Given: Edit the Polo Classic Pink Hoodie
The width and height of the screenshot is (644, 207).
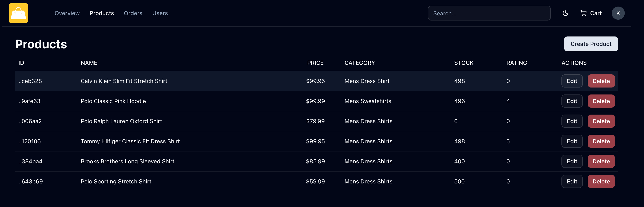Looking at the screenshot, I should [x=572, y=101].
